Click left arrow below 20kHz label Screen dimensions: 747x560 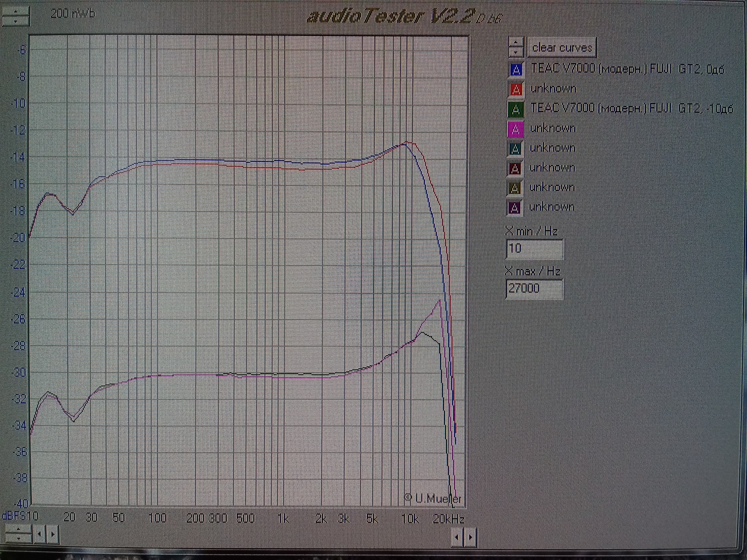(457, 537)
